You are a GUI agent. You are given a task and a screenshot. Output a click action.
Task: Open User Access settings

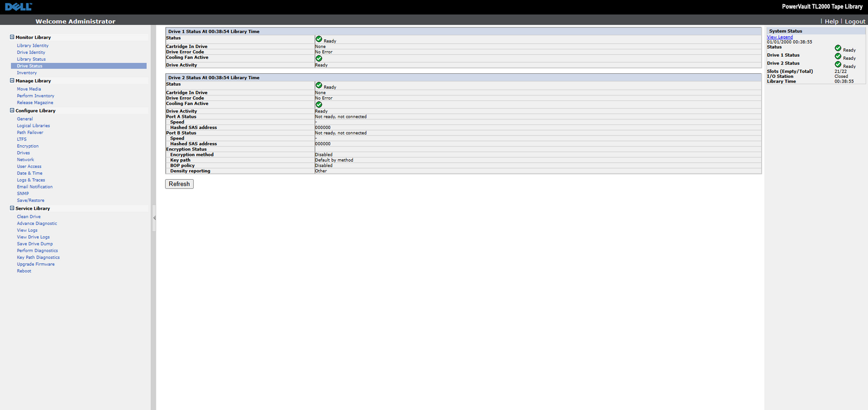[x=29, y=166]
